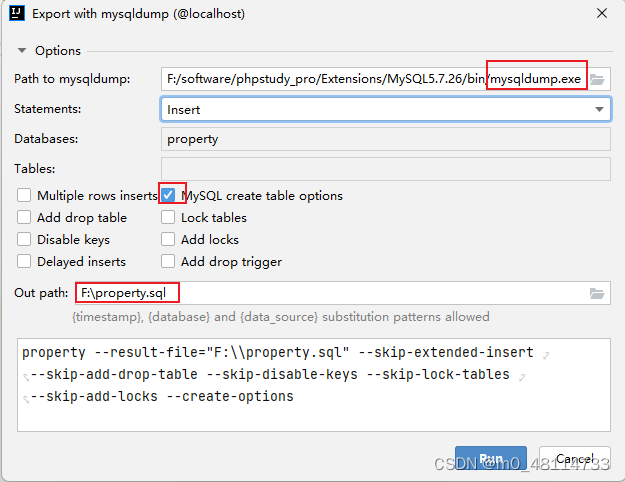Enable Lock tables checkbox
The image size is (625, 482).
(x=168, y=218)
